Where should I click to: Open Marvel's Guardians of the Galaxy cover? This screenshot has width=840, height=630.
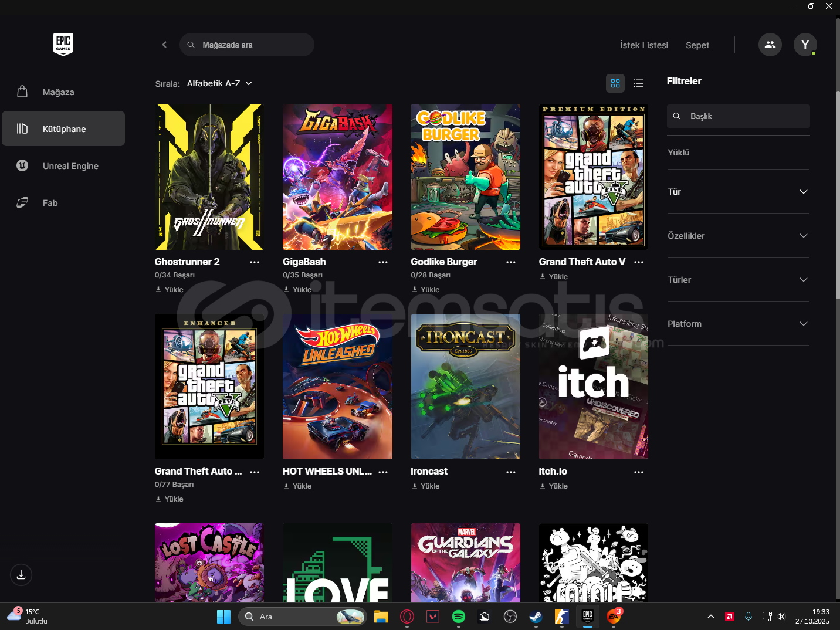coord(466,563)
